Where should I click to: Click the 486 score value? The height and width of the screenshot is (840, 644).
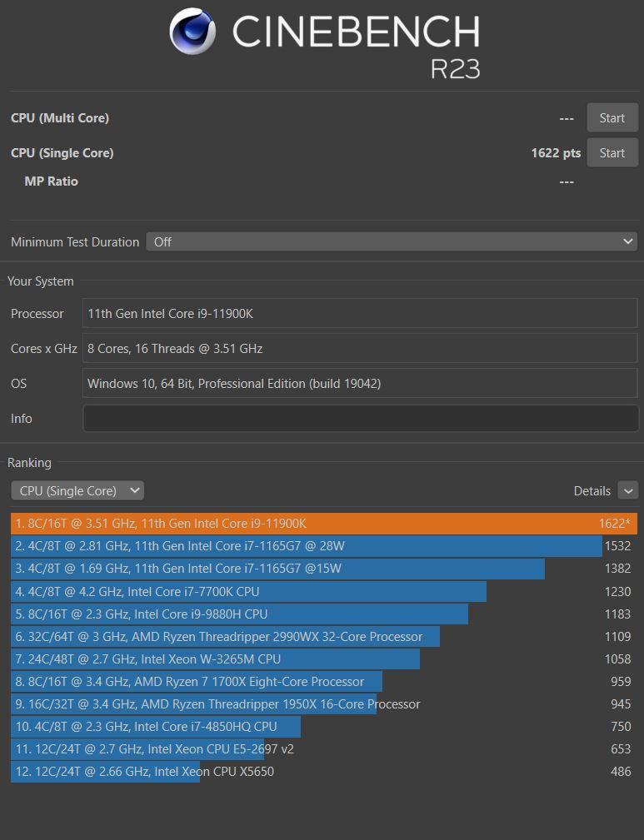pos(621,772)
